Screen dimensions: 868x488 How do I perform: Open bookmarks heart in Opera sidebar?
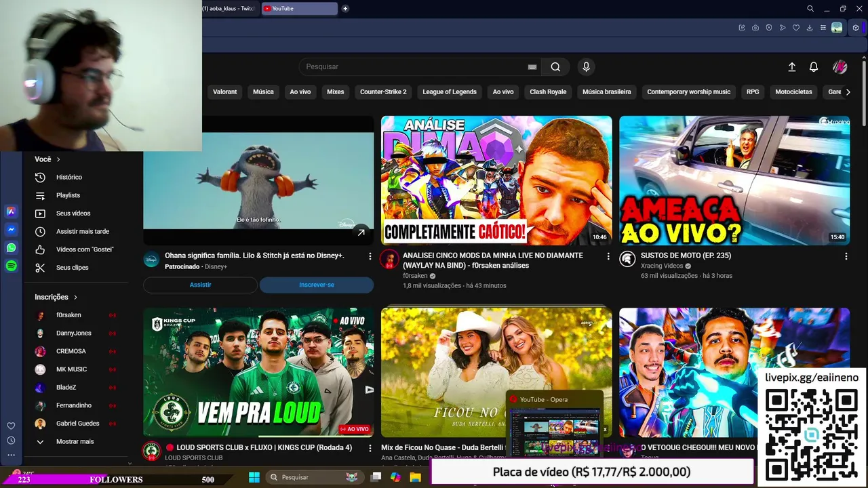[x=11, y=426]
